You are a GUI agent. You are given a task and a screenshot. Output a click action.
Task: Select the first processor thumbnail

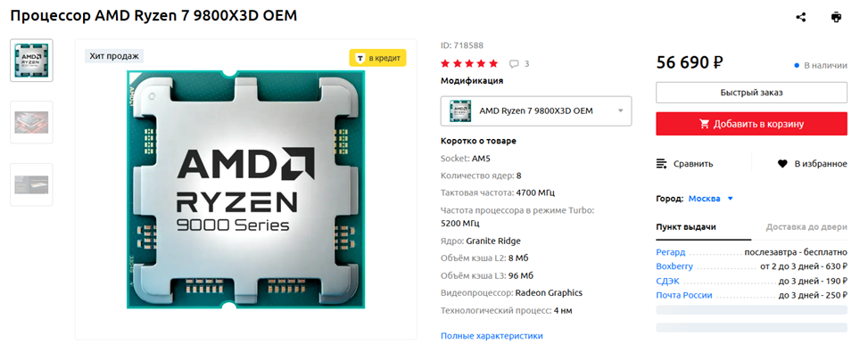point(31,61)
